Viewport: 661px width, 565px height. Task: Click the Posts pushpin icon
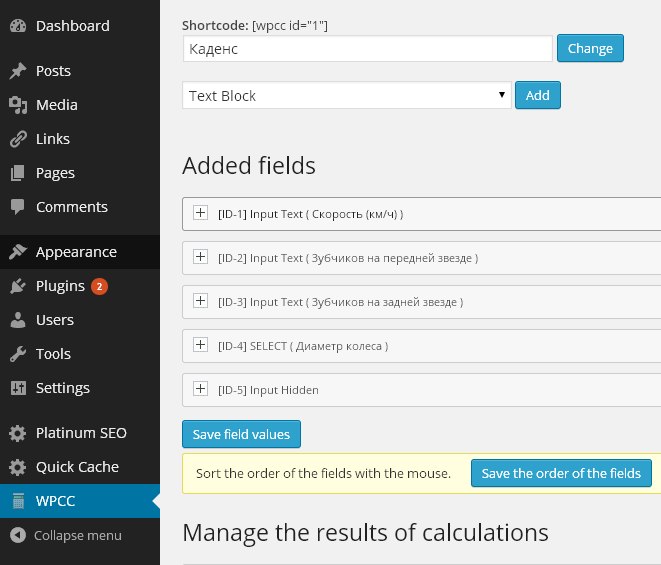point(17,71)
